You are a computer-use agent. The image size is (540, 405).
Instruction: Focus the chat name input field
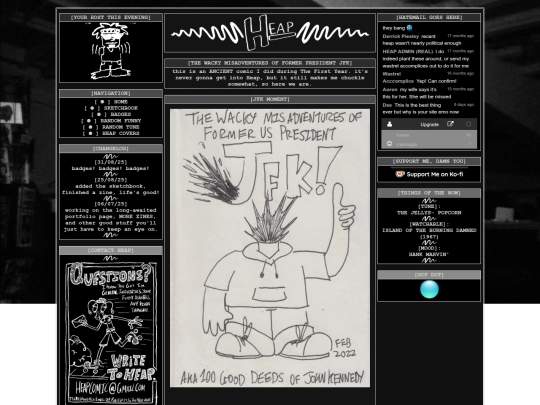point(429,135)
